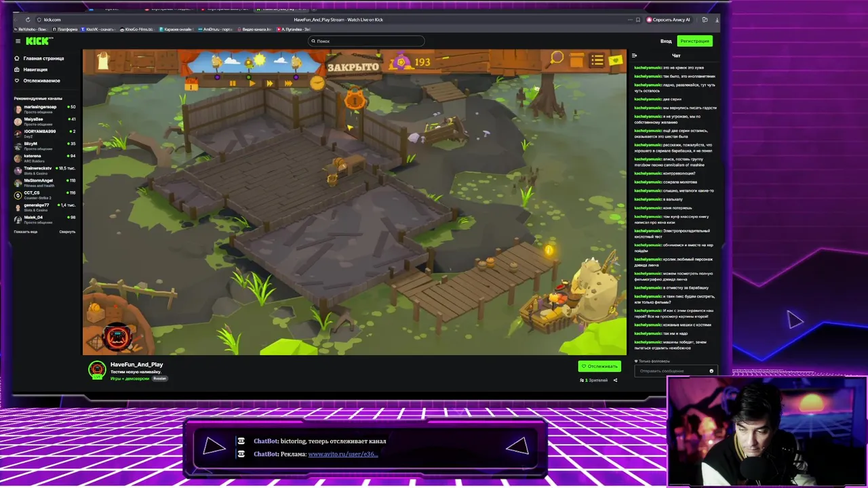Viewport: 868px width, 488px height.
Task: Click the ЗАКРЫТО shop sign
Action: (353, 67)
